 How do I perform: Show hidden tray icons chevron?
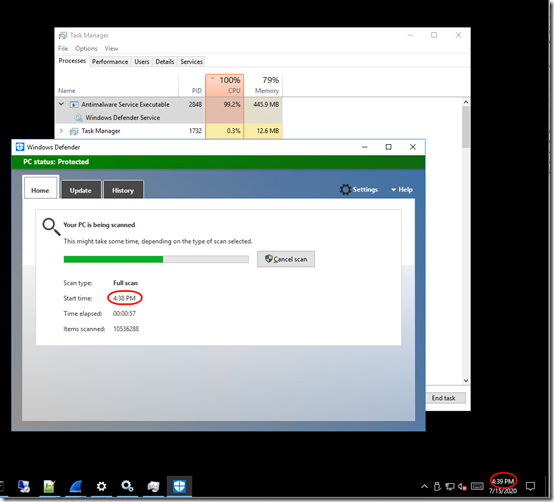(x=424, y=486)
